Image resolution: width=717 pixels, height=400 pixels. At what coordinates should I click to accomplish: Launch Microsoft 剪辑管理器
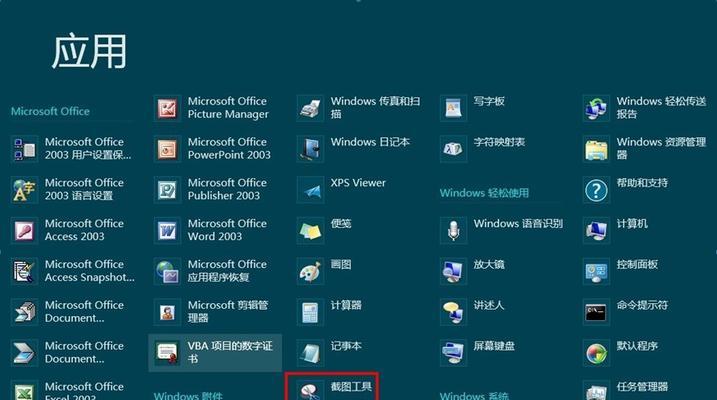214,311
